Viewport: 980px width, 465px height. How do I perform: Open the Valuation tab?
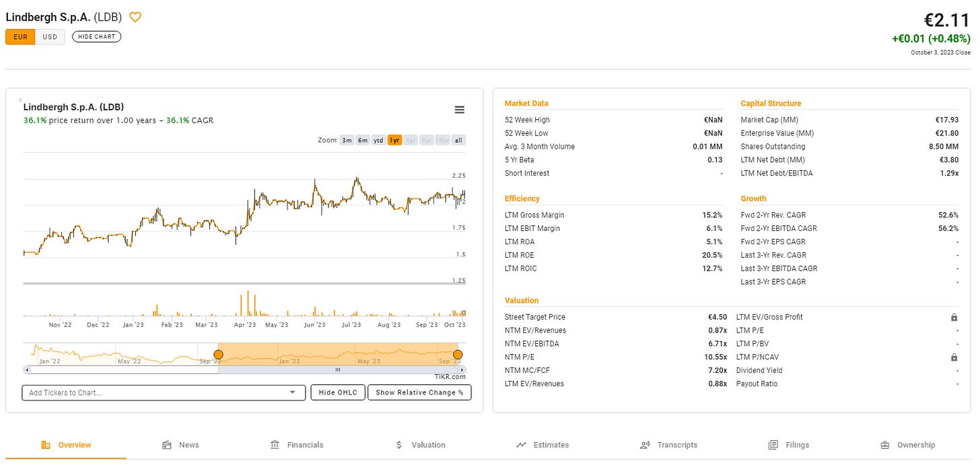tap(421, 445)
